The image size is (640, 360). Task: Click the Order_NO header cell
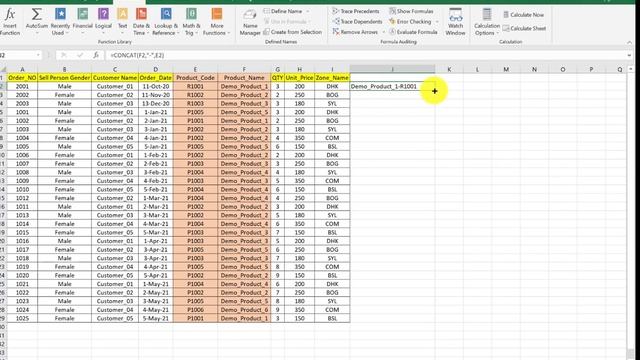[22, 78]
